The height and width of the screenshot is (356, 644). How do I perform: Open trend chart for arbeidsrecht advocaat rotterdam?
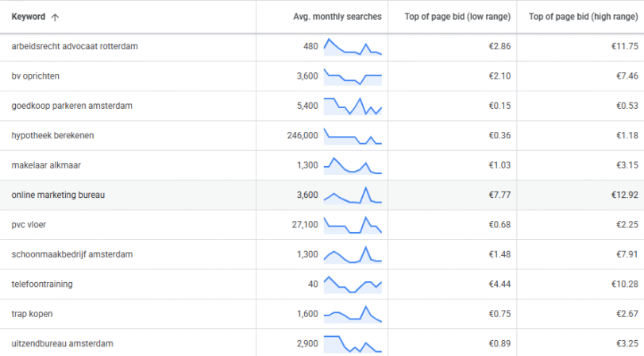[x=353, y=47]
